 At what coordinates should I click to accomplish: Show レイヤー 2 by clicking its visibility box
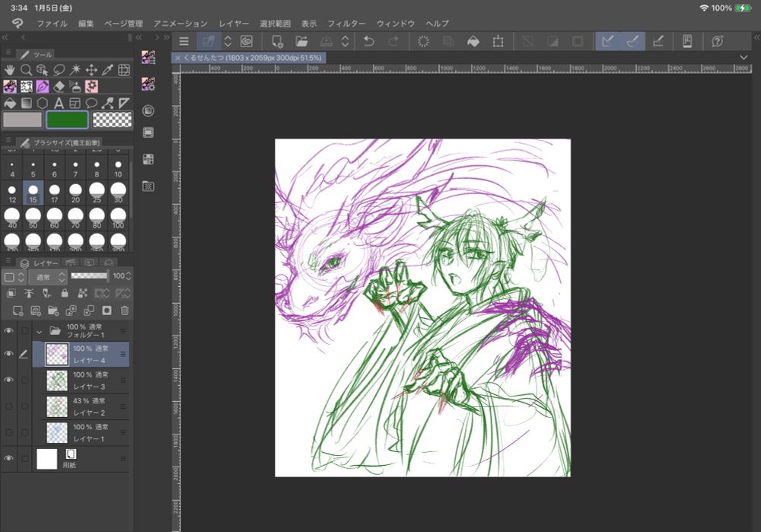coord(9,406)
